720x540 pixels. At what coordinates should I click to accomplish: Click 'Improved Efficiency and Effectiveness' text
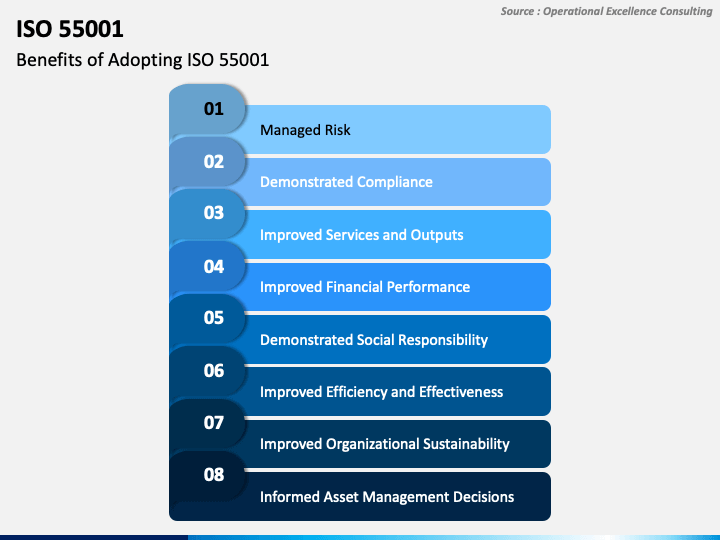tap(381, 392)
